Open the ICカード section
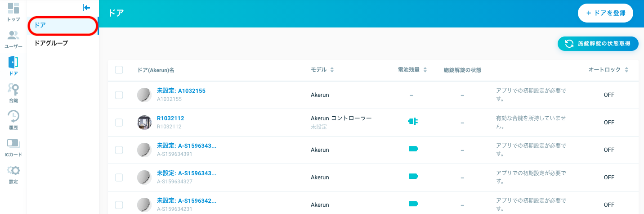Image resolution: width=644 pixels, height=214 pixels. [x=13, y=148]
